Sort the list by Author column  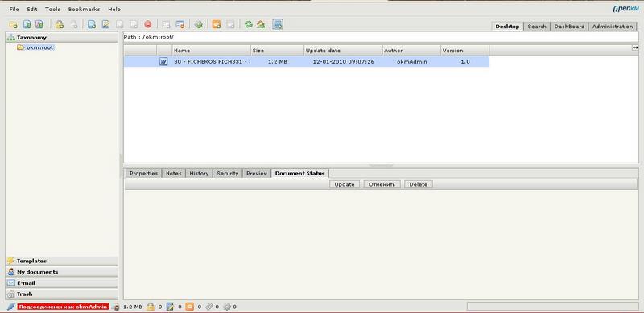pos(411,51)
